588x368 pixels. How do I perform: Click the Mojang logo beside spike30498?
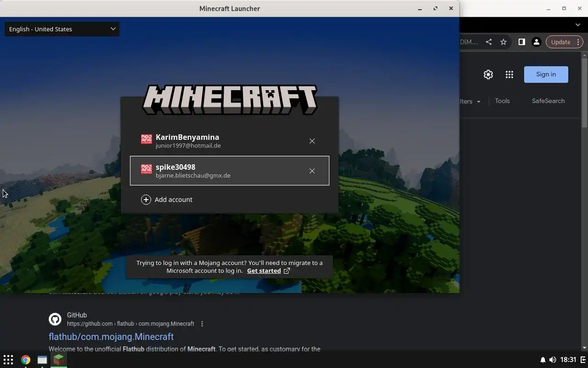[x=146, y=169]
